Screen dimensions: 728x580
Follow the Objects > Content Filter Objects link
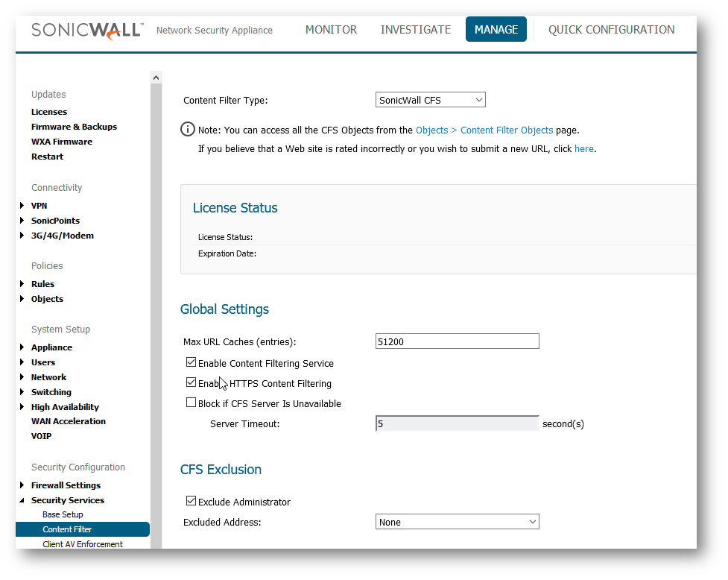coord(484,130)
